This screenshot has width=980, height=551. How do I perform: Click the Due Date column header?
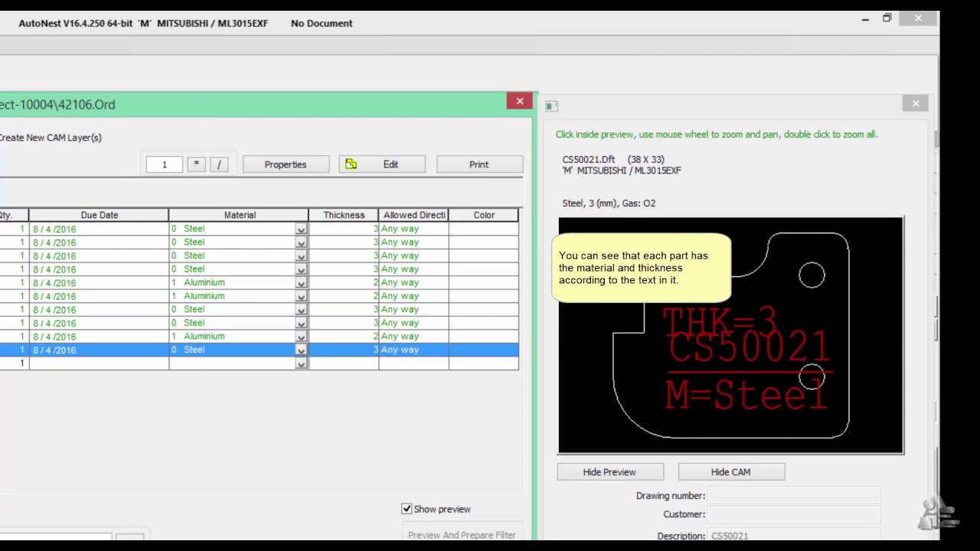pyautogui.click(x=99, y=215)
